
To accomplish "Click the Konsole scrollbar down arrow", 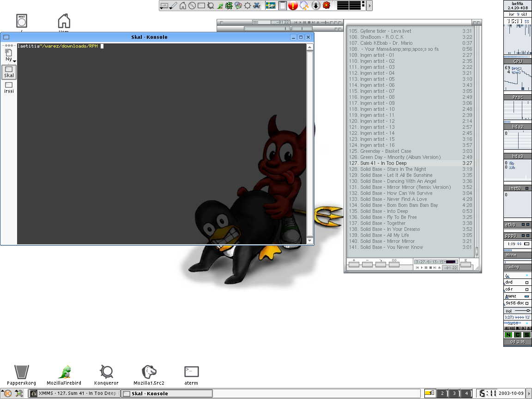I will pyautogui.click(x=310, y=241).
